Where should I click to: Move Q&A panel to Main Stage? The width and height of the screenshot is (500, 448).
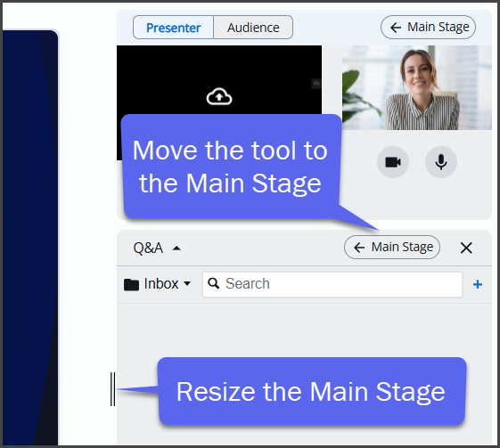pos(392,248)
